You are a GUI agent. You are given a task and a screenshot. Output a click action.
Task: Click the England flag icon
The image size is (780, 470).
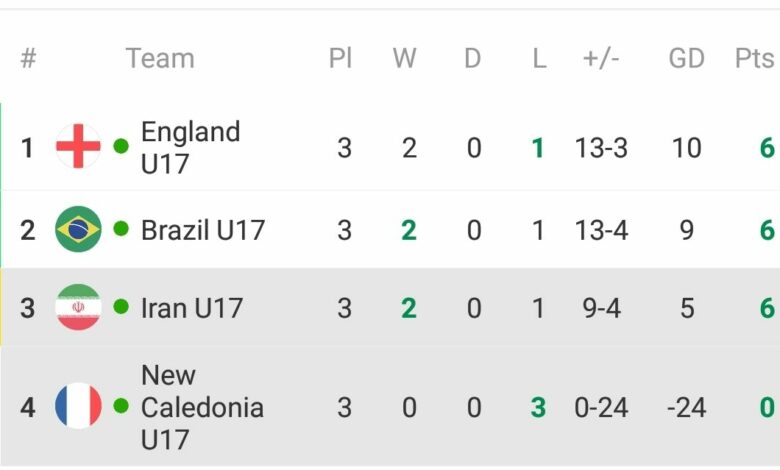click(x=78, y=146)
